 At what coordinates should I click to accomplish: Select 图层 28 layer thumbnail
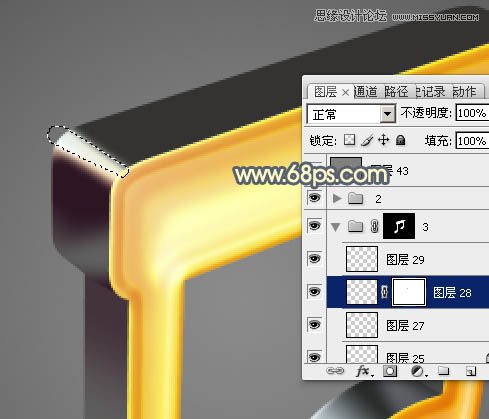(362, 292)
